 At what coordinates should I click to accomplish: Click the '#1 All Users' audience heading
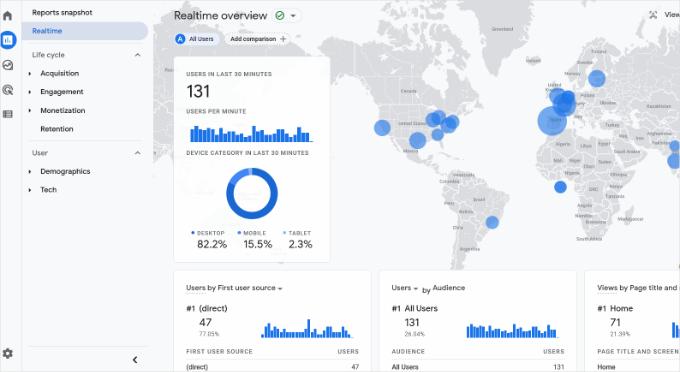tap(415, 309)
